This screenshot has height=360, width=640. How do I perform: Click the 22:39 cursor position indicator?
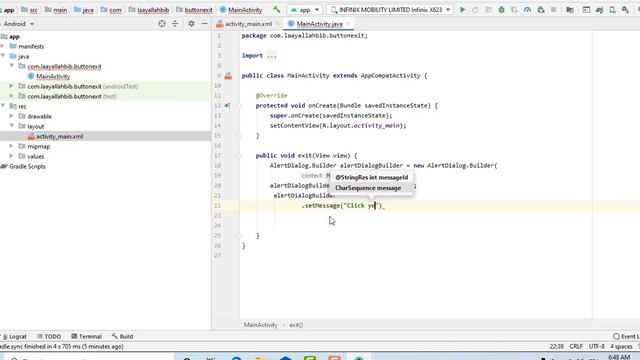556,346
